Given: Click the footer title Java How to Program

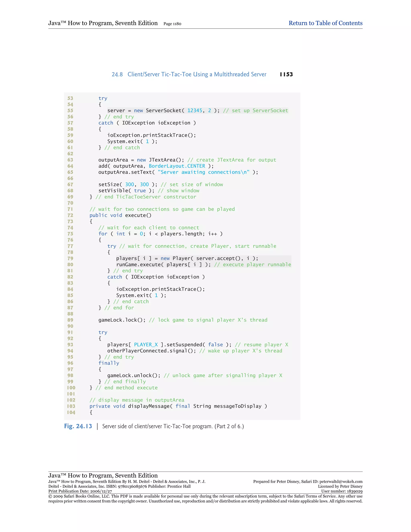Looking at the screenshot, I should [x=103, y=475].
